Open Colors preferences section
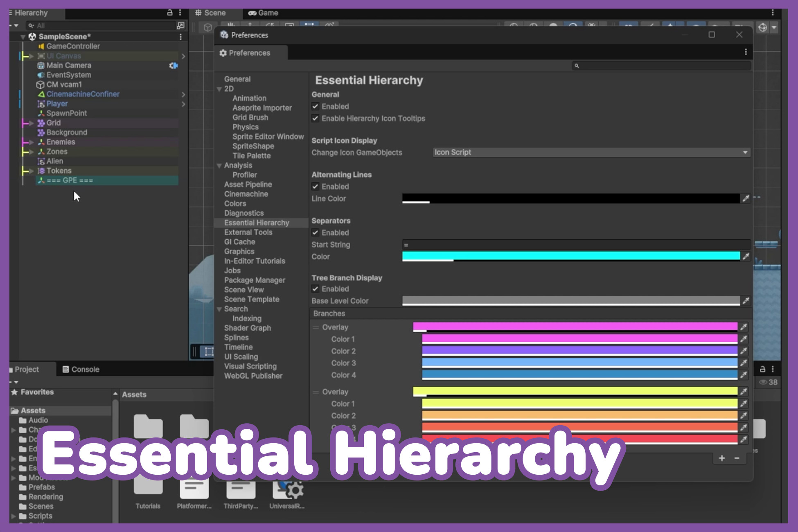Viewport: 798px width, 532px height. tap(235, 203)
